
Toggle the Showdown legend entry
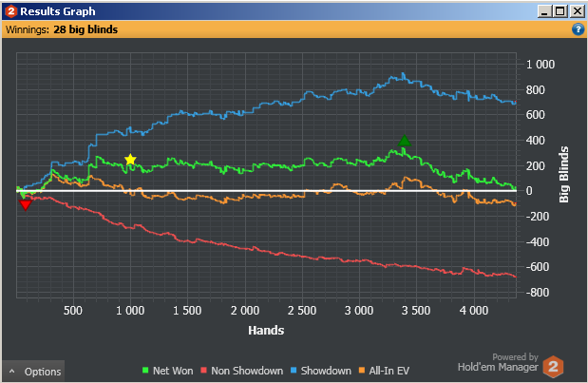click(321, 371)
